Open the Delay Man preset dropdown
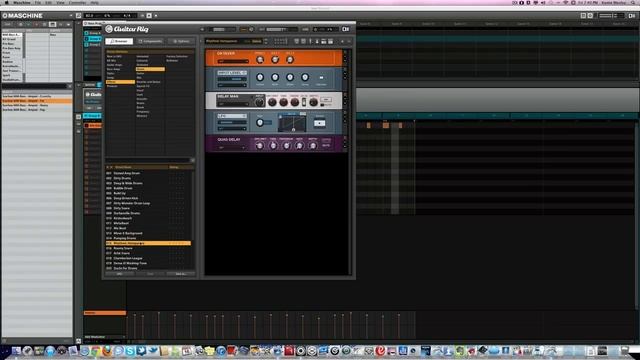640x360 pixels. tap(233, 104)
